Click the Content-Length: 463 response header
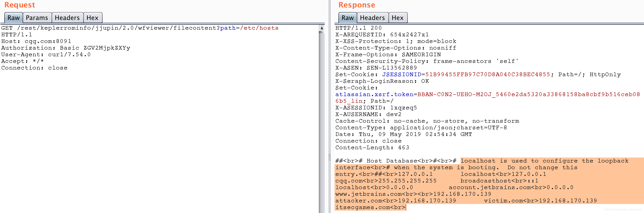The height and width of the screenshot is (213, 644). pos(372,148)
